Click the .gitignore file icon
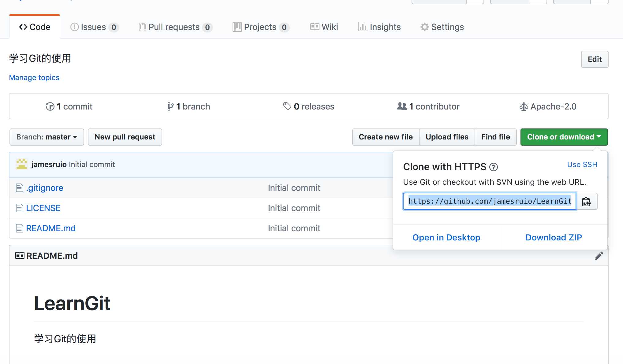Viewport: 623px width, 364px height. pos(20,188)
